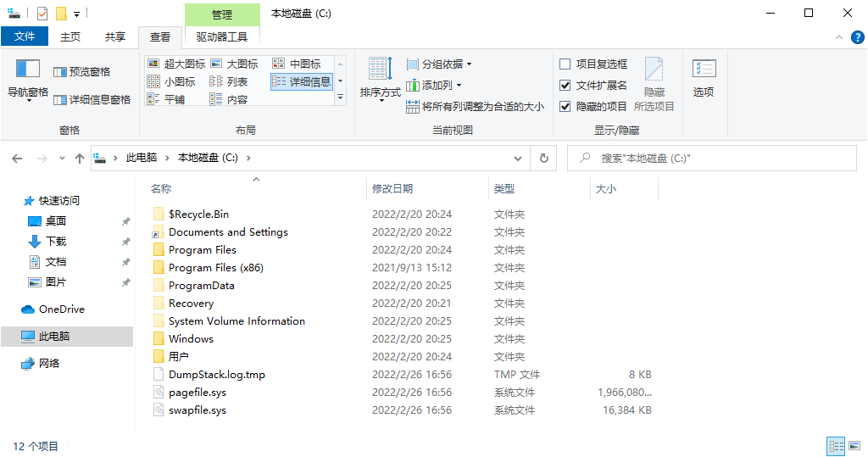Viewport: 868px width, 457px height.
Task: Select the $Recycle.Bin folder
Action: (191, 215)
